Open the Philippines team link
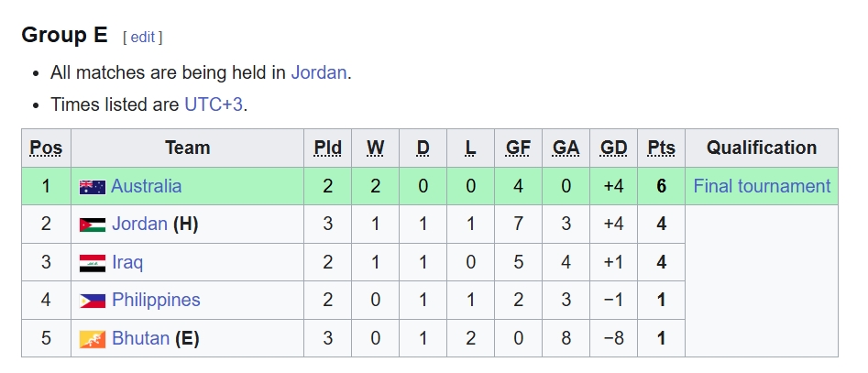 156,300
